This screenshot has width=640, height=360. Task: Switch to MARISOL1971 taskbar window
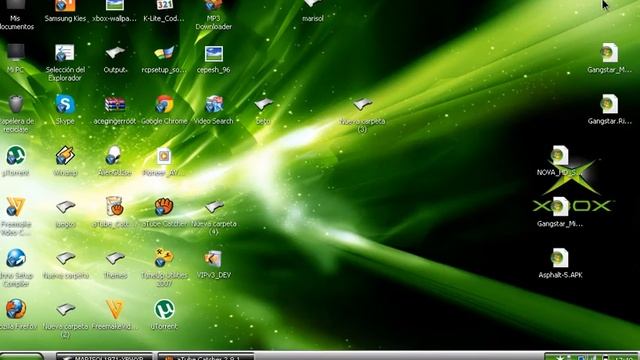tap(104, 357)
